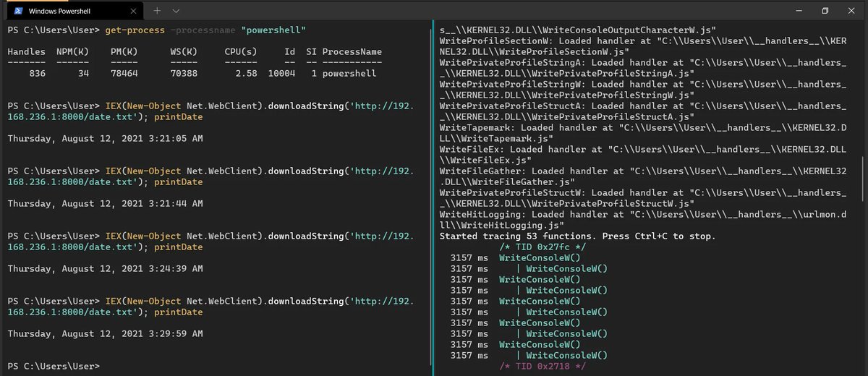Click the CPU value 2.58
Viewport: 868px width, 376px height.
point(246,74)
